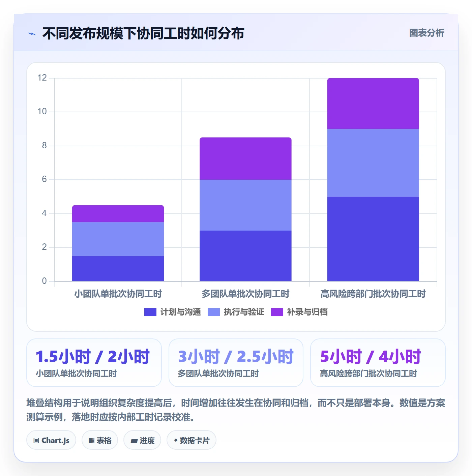Click the 进度 tag
The height and width of the screenshot is (476, 472).
point(142,440)
